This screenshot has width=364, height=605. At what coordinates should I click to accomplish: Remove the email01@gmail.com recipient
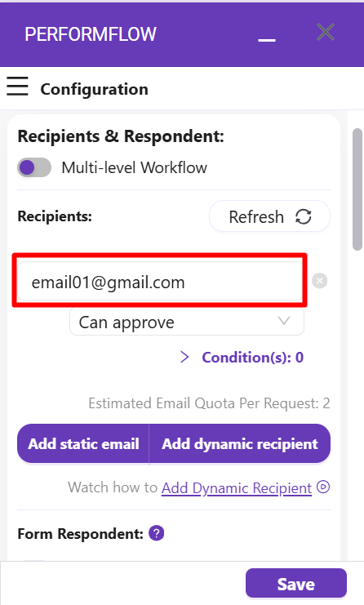tap(320, 281)
